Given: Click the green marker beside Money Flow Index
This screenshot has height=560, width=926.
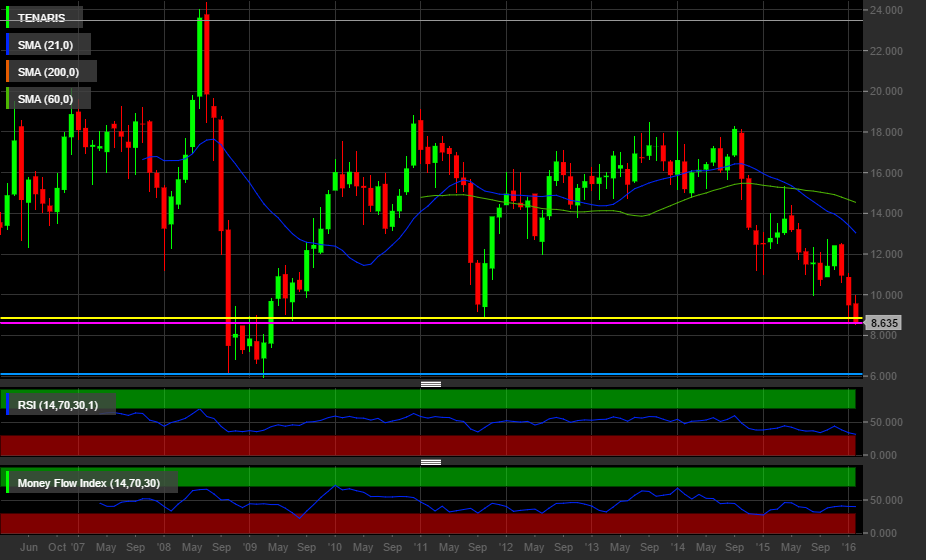Looking at the screenshot, I should [8, 483].
